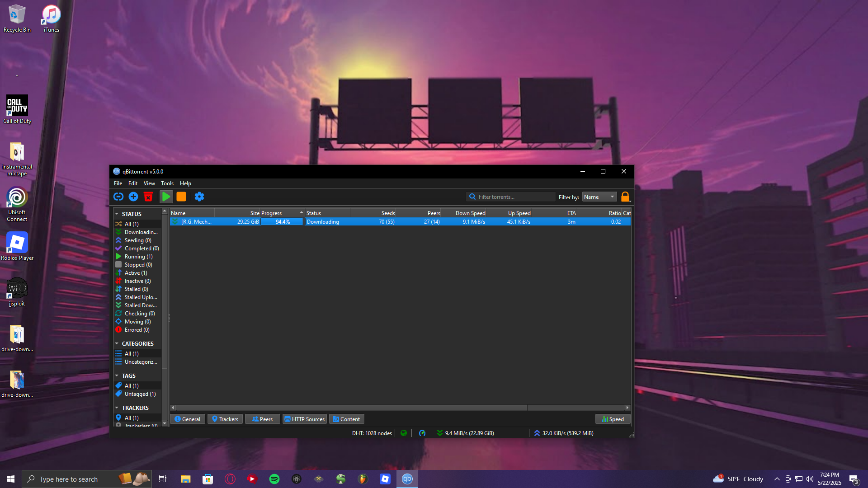Select Seeding (0) status filter
The image size is (868, 488).
[138, 240]
